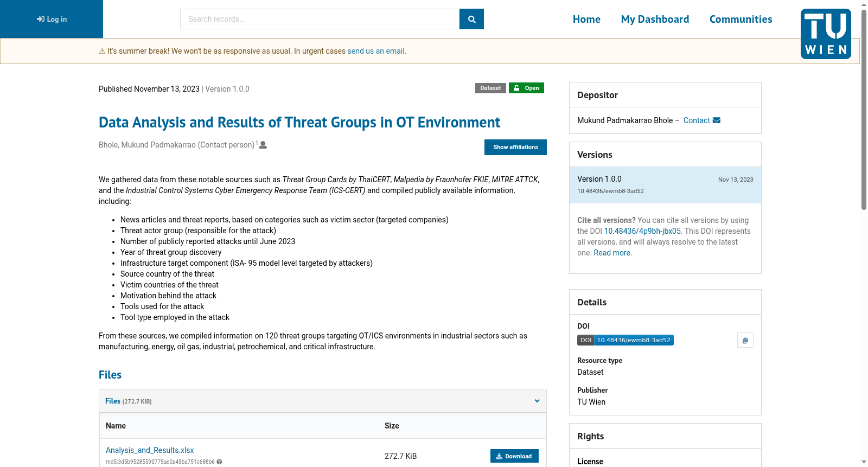Click the Publisher value TU Wien
This screenshot has height=467, width=868.
pos(591,402)
